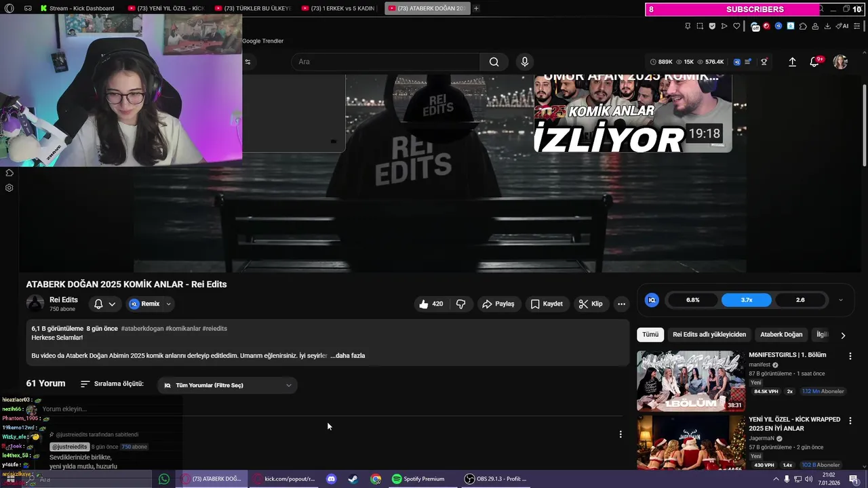
Task: Click the Paylaş share button
Action: click(498, 304)
